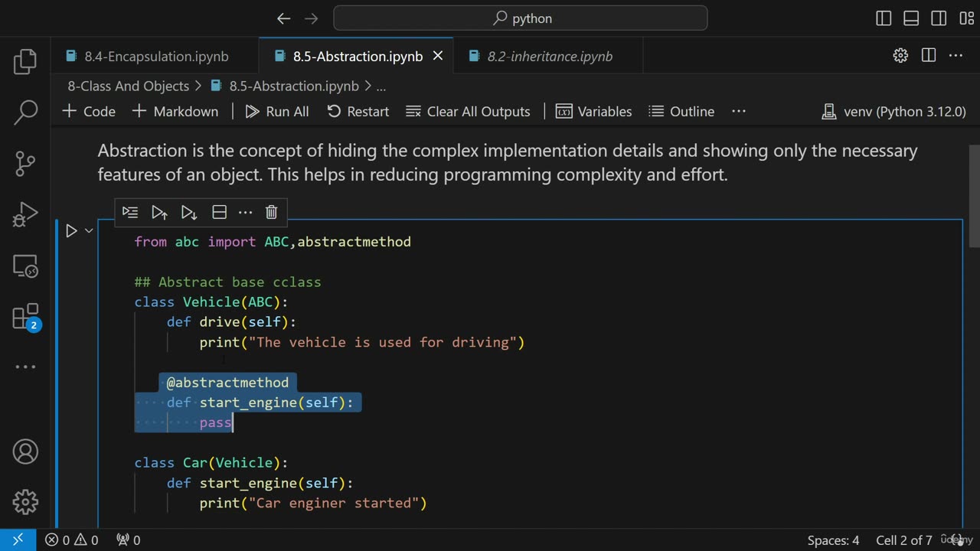Open 8-Class And Objects breadcrumb
This screenshot has height=551, width=980.
128,86
